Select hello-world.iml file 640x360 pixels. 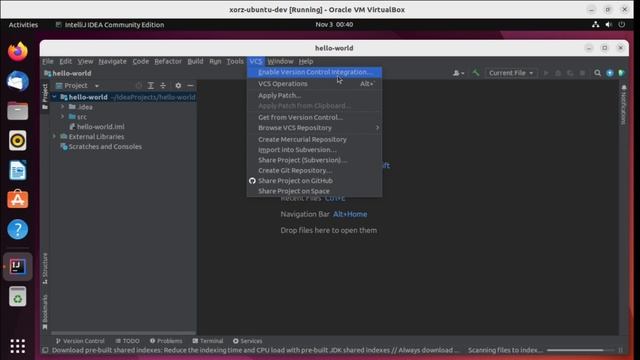[97, 127]
